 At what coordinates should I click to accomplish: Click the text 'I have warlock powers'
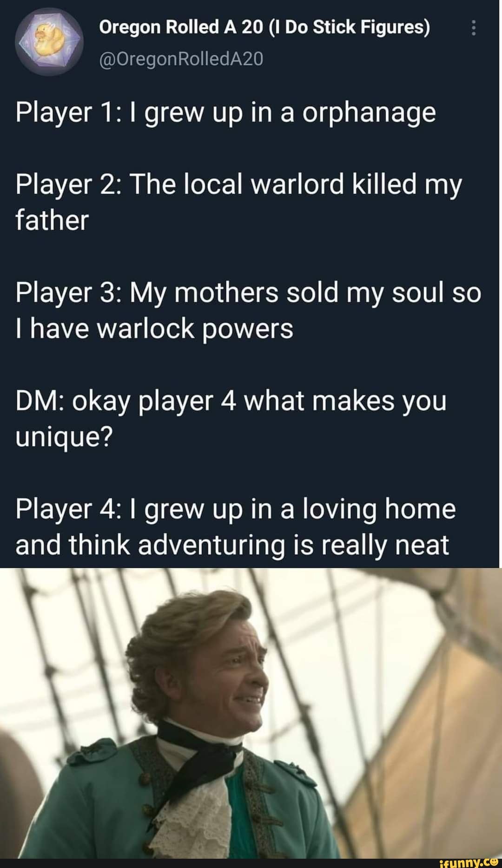tap(154, 329)
